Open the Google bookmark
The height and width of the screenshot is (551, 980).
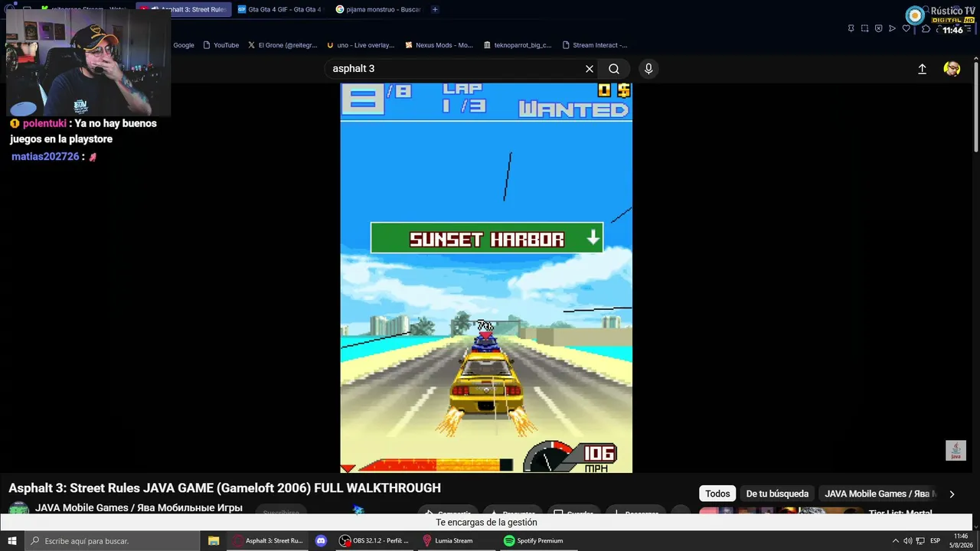click(x=183, y=45)
